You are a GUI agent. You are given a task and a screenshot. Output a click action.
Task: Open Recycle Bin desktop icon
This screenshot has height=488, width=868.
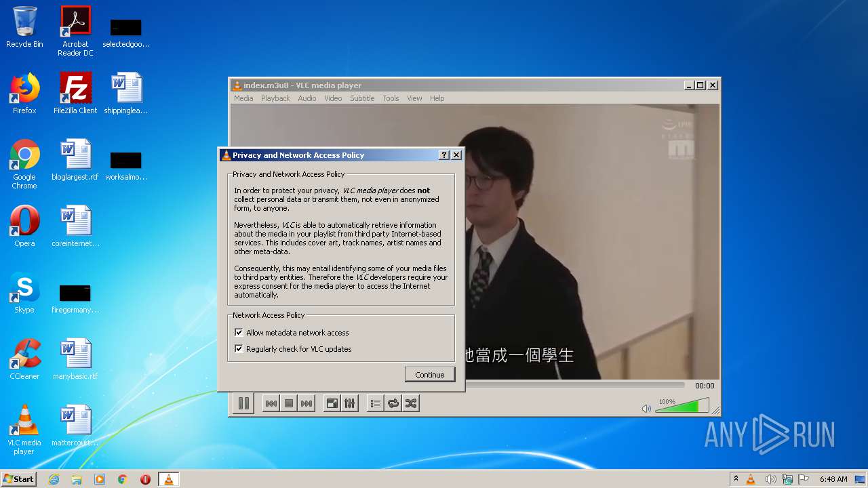click(24, 27)
